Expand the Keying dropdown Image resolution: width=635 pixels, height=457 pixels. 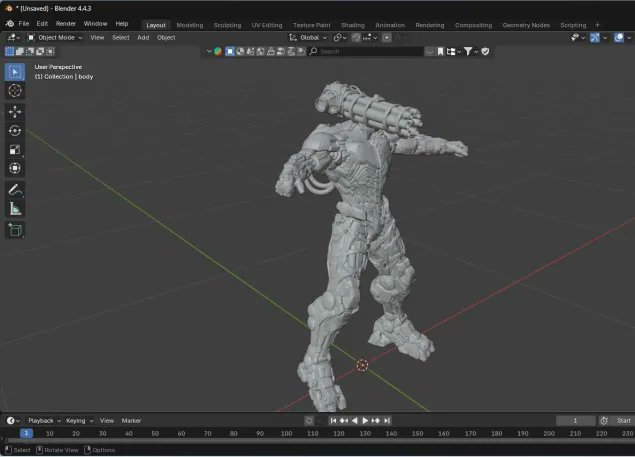79,421
